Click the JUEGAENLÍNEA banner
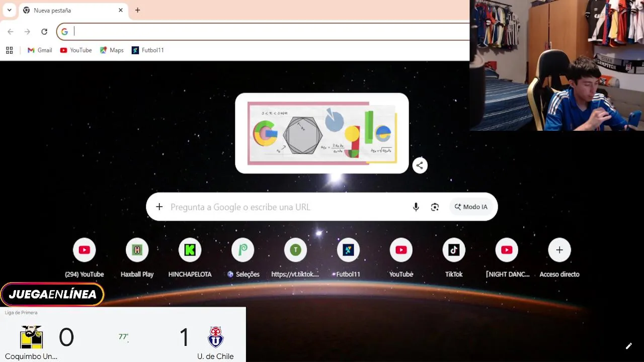Image resolution: width=644 pixels, height=362 pixels. (52, 295)
